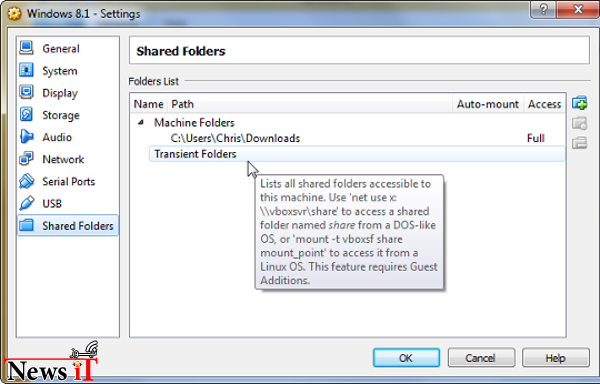Screen dimensions: 600x384
Task: Click the add shared folder icon
Action: pyautogui.click(x=579, y=103)
